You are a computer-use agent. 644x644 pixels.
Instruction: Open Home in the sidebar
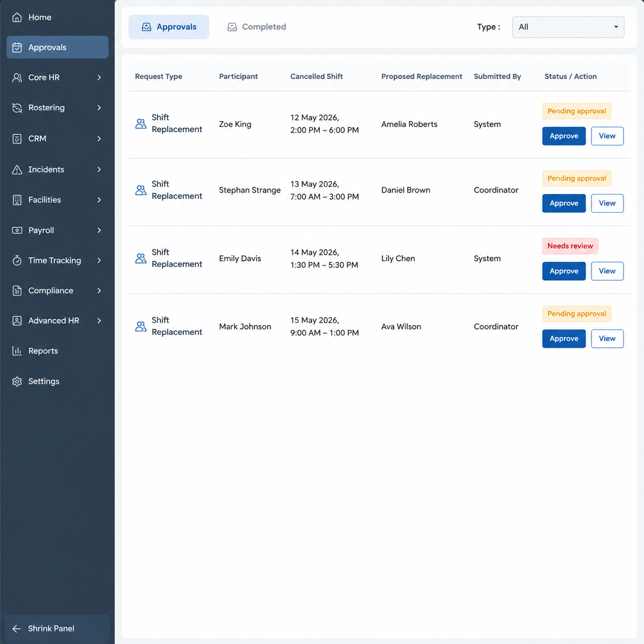point(57,17)
